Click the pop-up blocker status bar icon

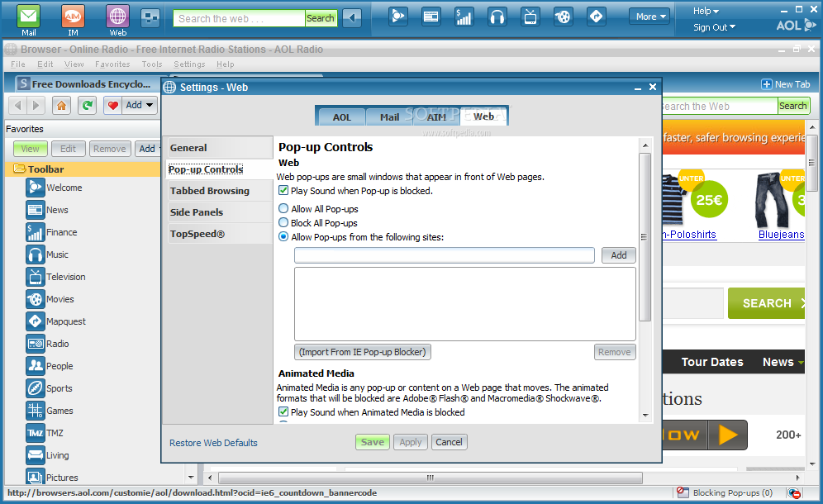(683, 492)
